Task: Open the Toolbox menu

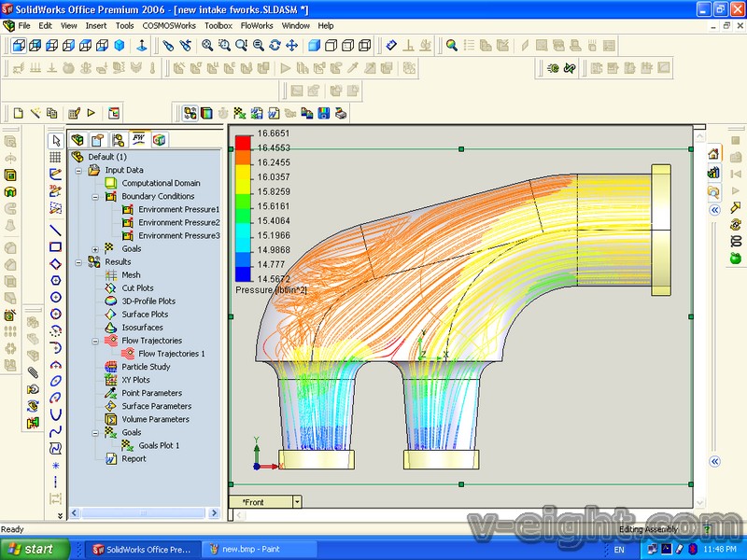Action: click(218, 26)
